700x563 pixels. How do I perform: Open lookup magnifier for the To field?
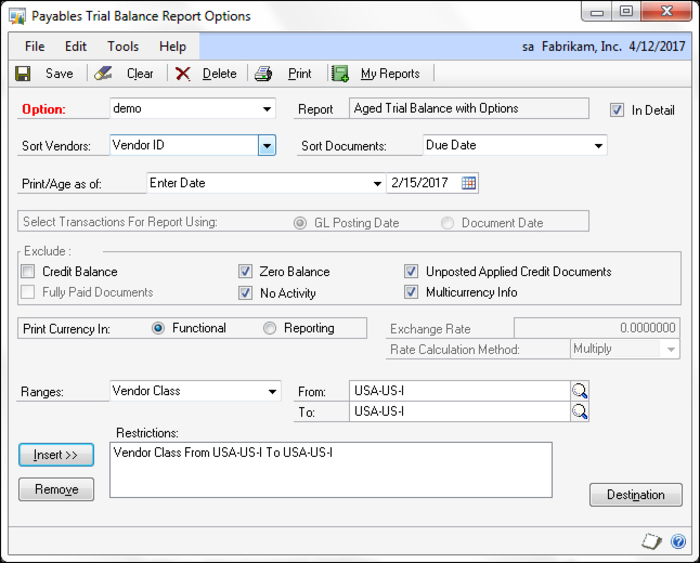tap(579, 411)
